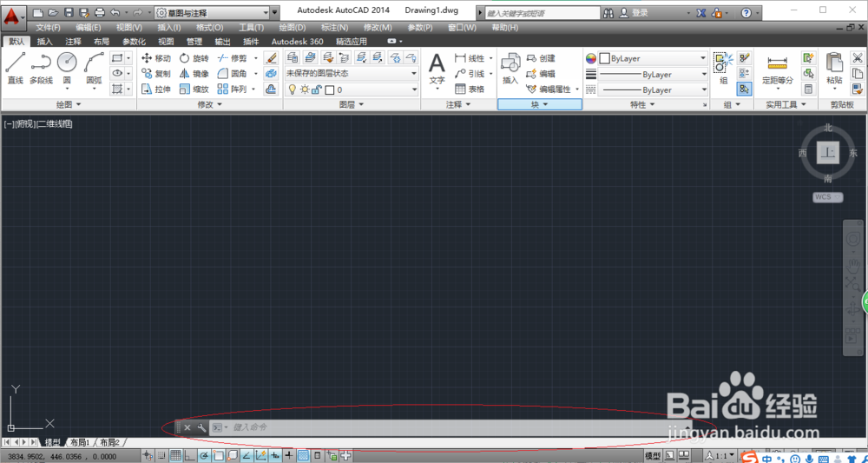868x463 pixels.
Task: Click the 缩放 (Scale) tool
Action: tap(194, 89)
